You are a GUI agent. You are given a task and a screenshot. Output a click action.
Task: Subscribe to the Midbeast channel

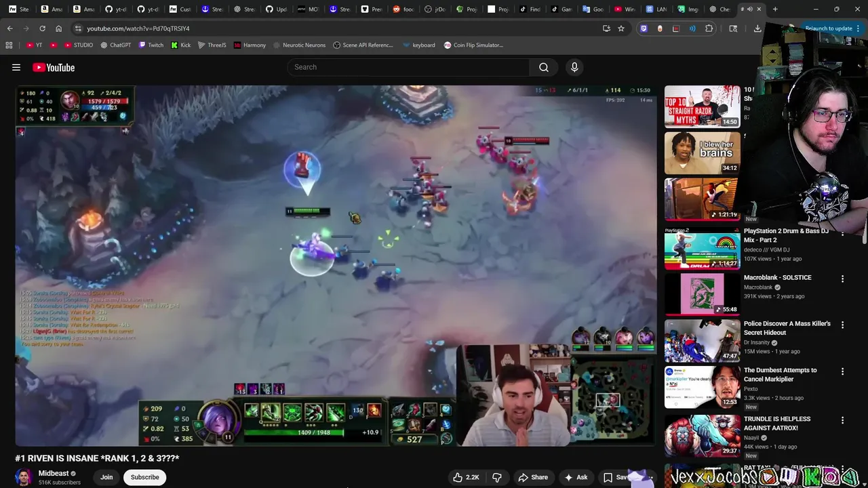(144, 477)
